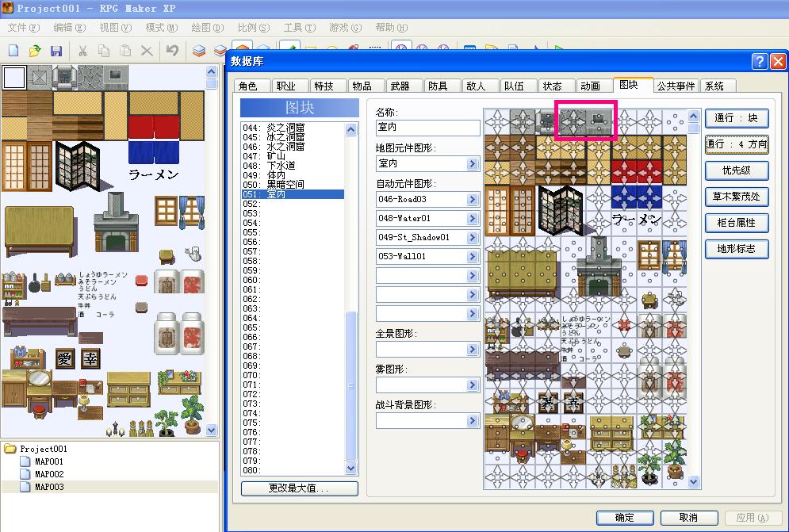Switch to 优先级 priority mode

coord(736,170)
